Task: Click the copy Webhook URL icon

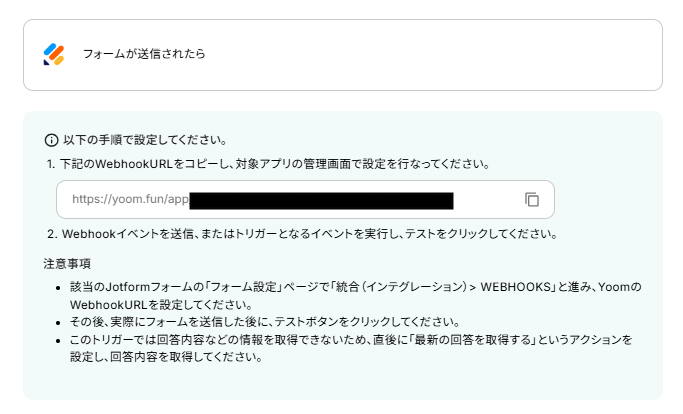Action: tap(531, 200)
